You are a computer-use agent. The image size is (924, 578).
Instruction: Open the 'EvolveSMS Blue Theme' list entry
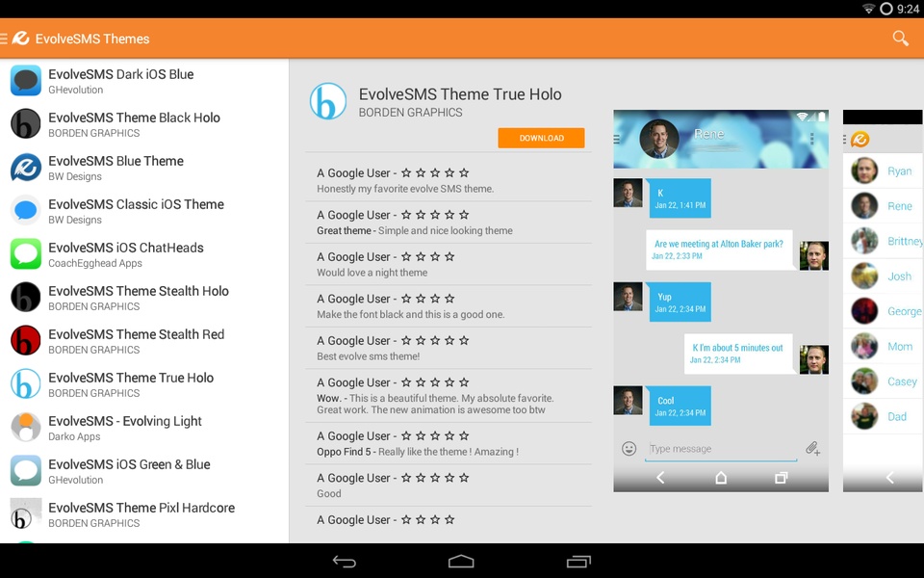pyautogui.click(x=144, y=167)
